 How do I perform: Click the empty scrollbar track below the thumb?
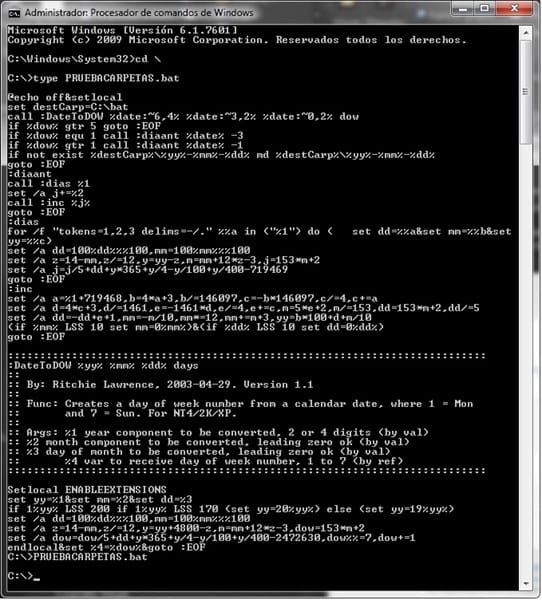(x=526, y=360)
